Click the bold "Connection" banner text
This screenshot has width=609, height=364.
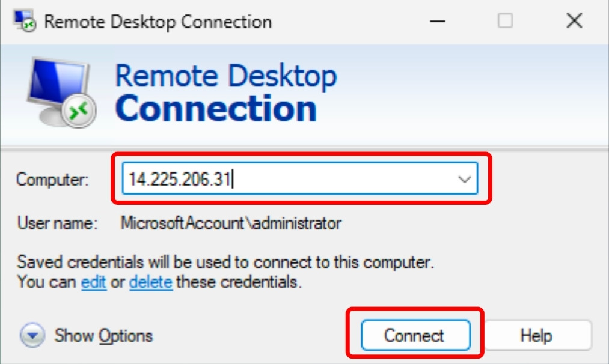(x=216, y=109)
